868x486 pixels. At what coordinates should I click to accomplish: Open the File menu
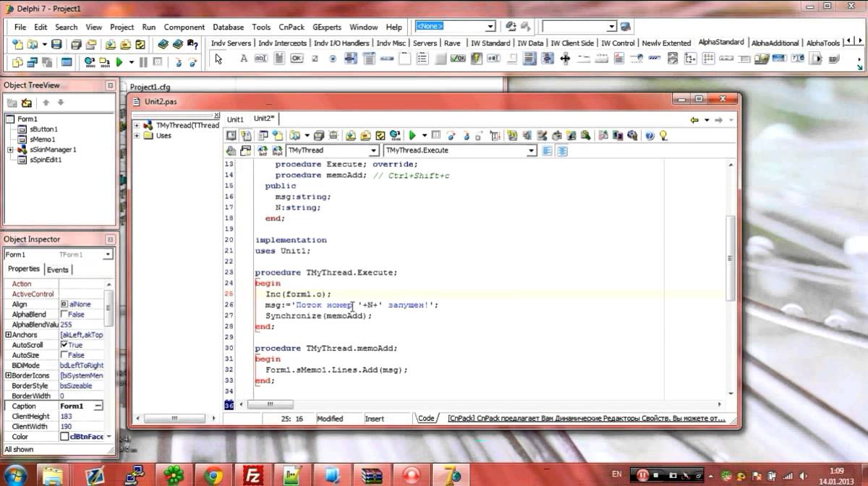click(x=20, y=27)
